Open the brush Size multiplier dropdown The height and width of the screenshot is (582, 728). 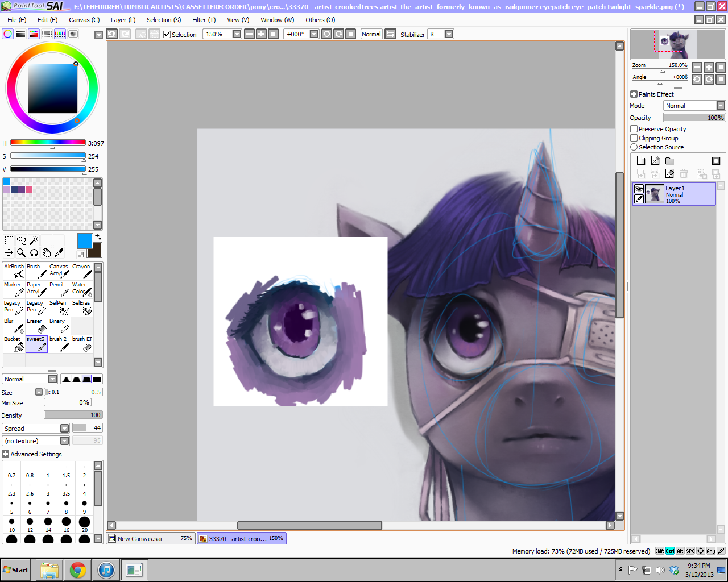click(x=39, y=392)
